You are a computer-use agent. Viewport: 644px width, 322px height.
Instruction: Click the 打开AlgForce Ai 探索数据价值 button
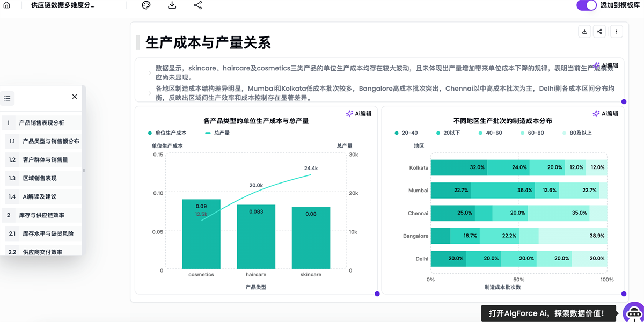click(x=546, y=313)
